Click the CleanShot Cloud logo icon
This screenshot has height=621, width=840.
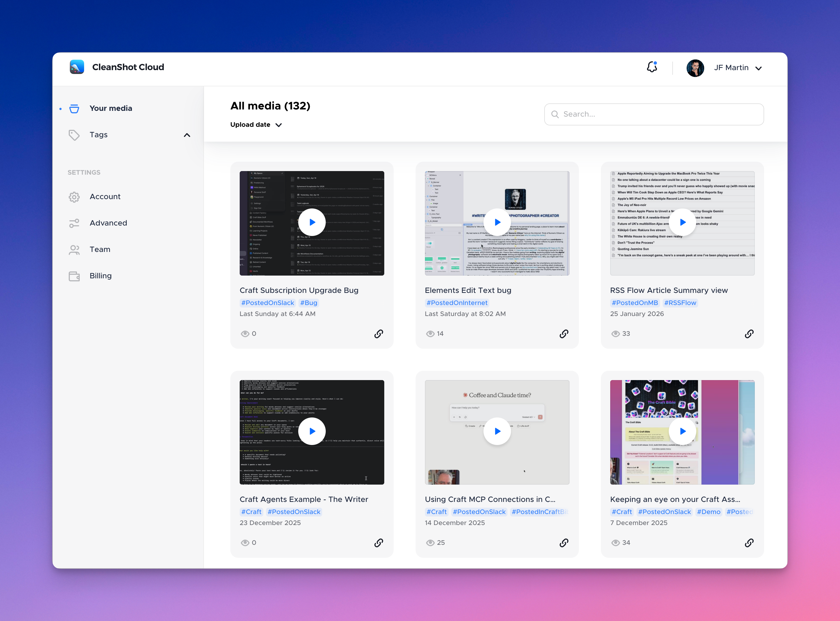(x=77, y=67)
